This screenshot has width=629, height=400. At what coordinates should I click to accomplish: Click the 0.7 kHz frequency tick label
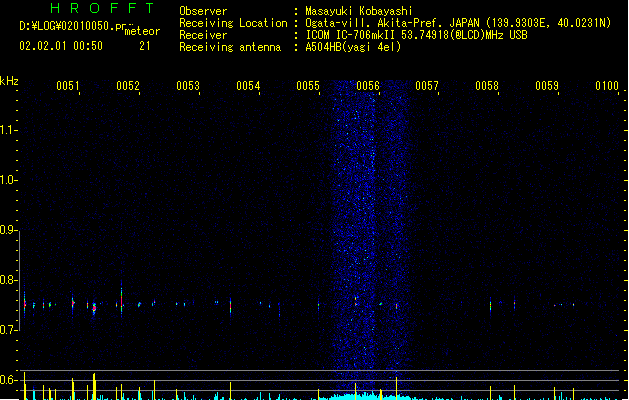[8, 330]
